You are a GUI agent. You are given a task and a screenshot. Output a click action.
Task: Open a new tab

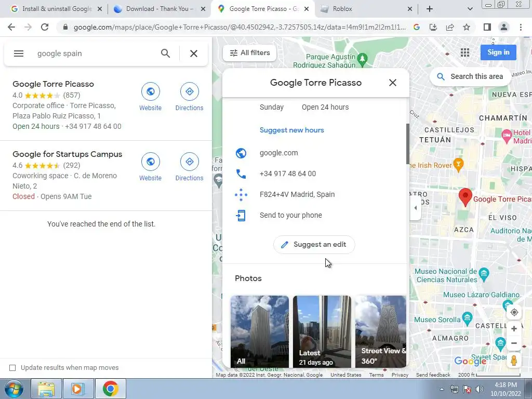[x=430, y=9]
